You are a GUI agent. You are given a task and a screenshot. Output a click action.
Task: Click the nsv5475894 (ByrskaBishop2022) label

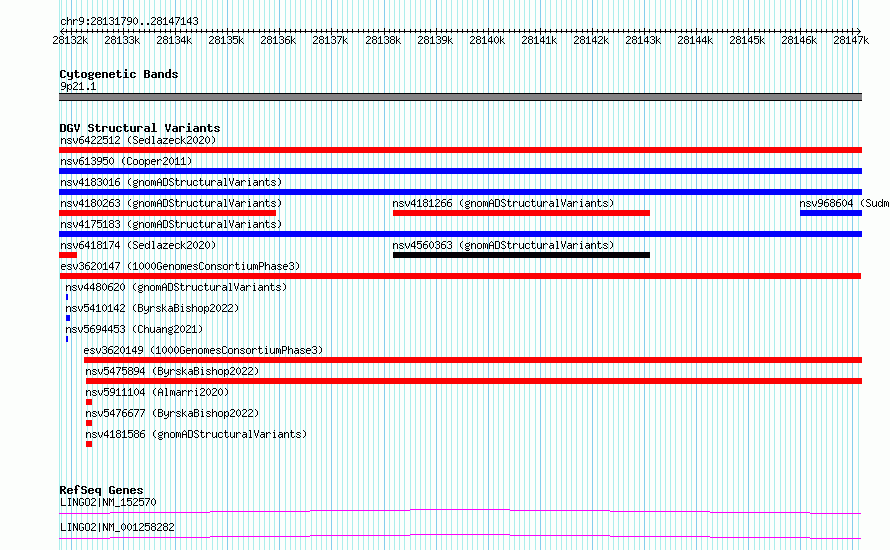click(x=172, y=371)
